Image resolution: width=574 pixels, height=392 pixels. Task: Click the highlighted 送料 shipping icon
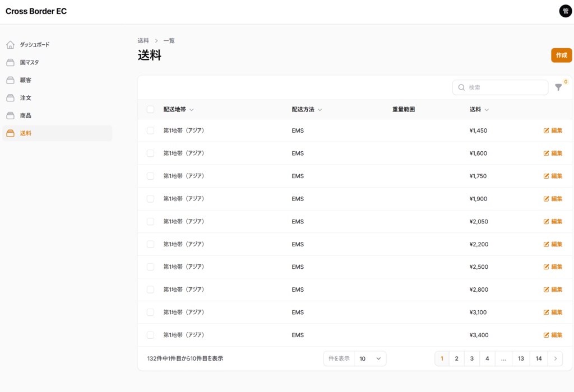(x=10, y=133)
